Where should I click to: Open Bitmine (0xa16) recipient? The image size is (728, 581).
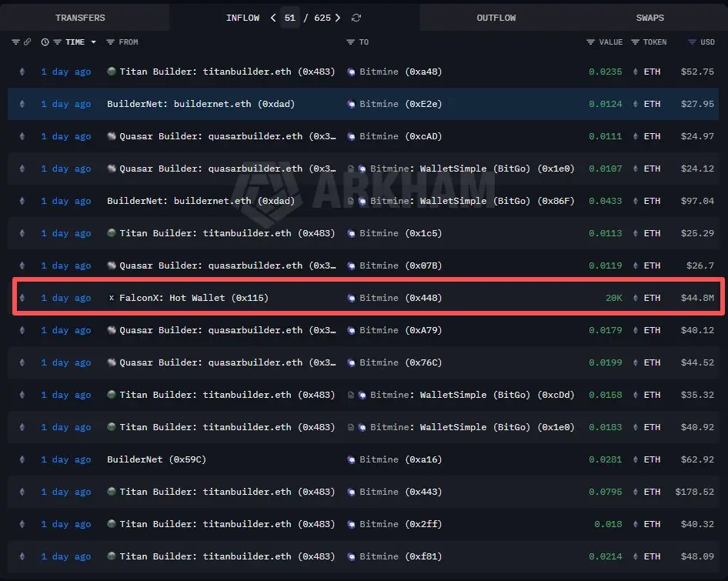[x=401, y=459]
